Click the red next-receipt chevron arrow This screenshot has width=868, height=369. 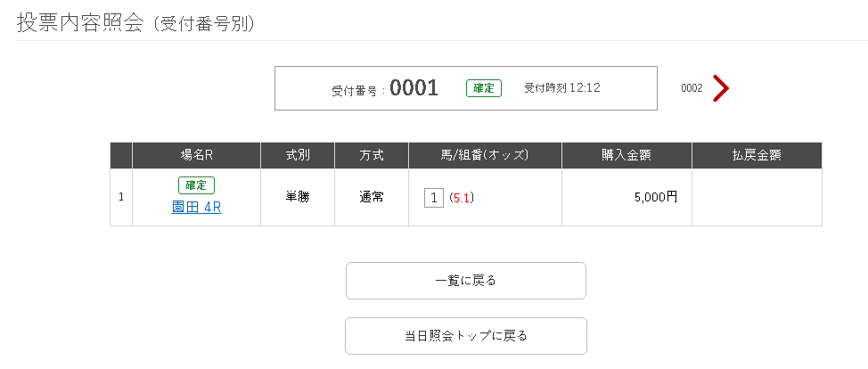tap(721, 88)
